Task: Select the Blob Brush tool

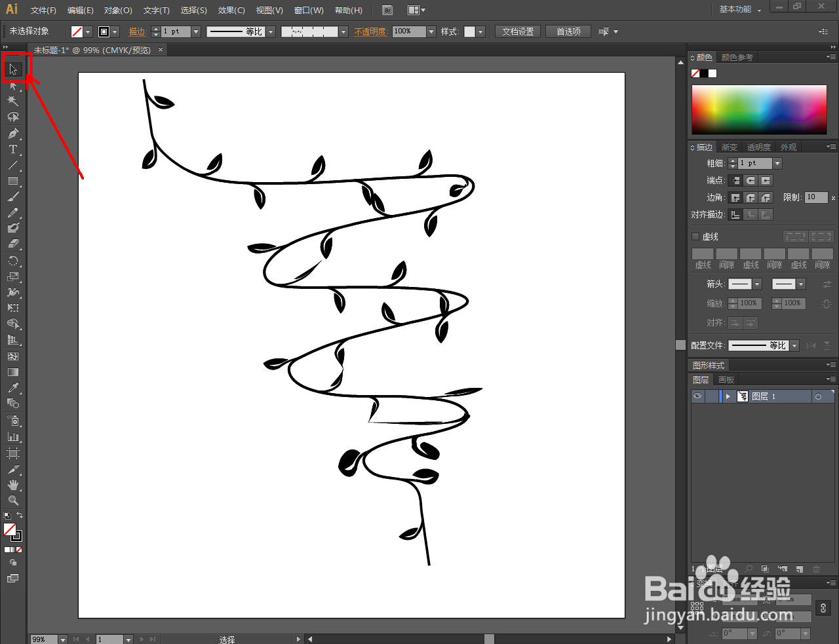Action: (x=13, y=228)
